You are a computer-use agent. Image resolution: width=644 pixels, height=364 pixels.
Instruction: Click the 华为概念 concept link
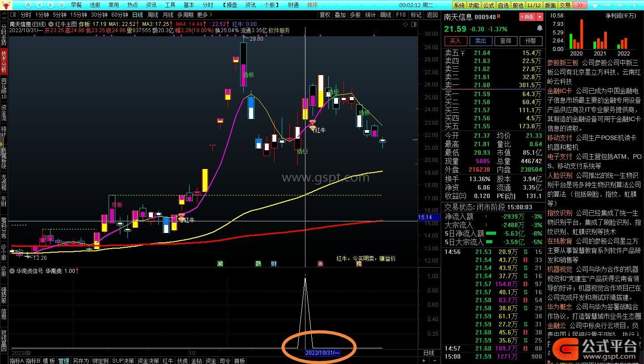[x=559, y=307]
